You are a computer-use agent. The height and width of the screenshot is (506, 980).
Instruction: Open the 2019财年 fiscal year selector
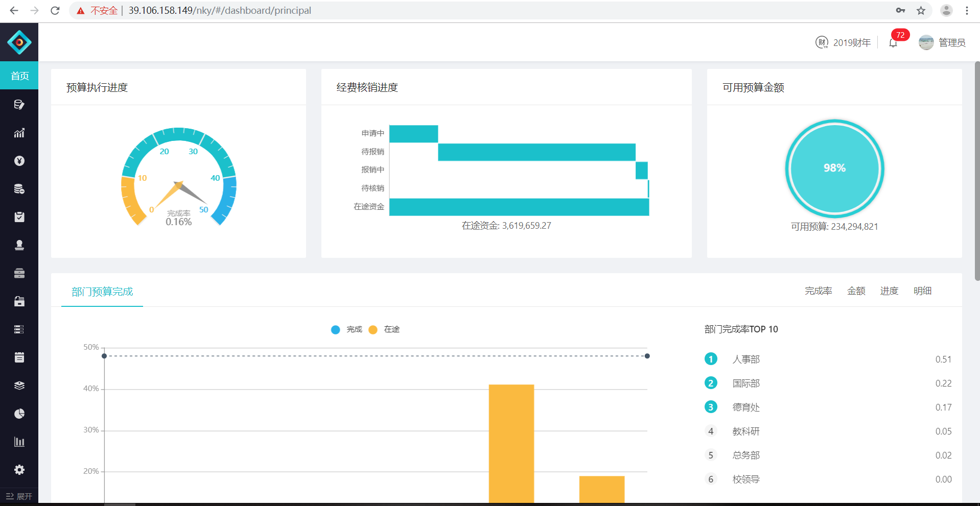coord(843,42)
